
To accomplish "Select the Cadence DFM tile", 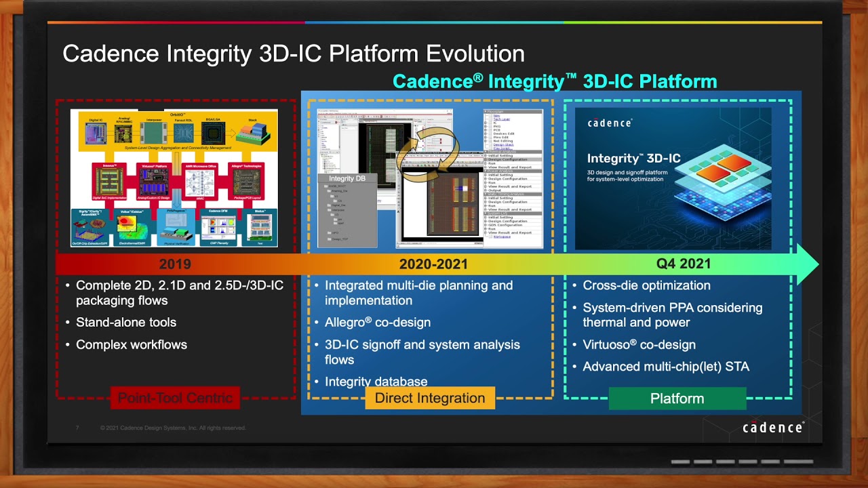I will 218,228.
